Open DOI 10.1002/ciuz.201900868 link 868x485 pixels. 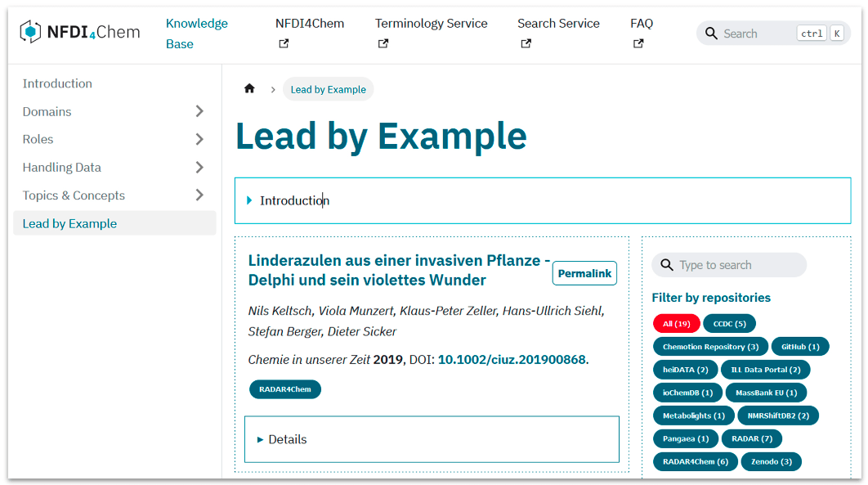pyautogui.click(x=512, y=359)
